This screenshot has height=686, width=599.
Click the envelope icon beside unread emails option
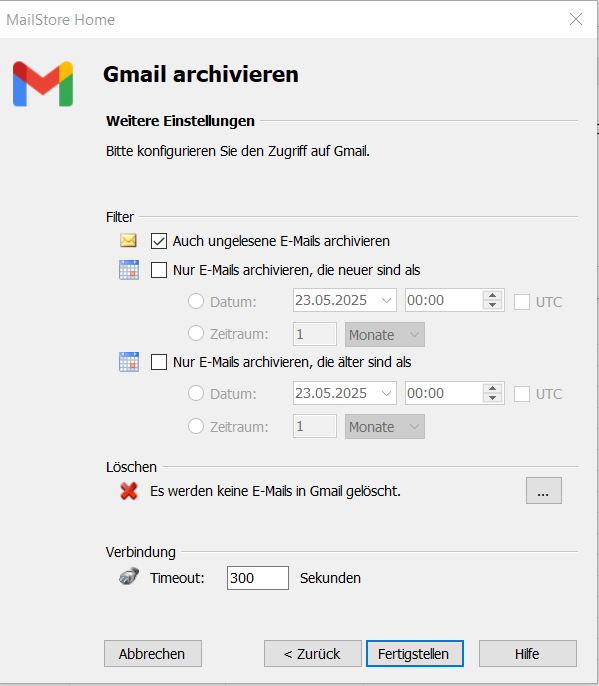(x=128, y=241)
